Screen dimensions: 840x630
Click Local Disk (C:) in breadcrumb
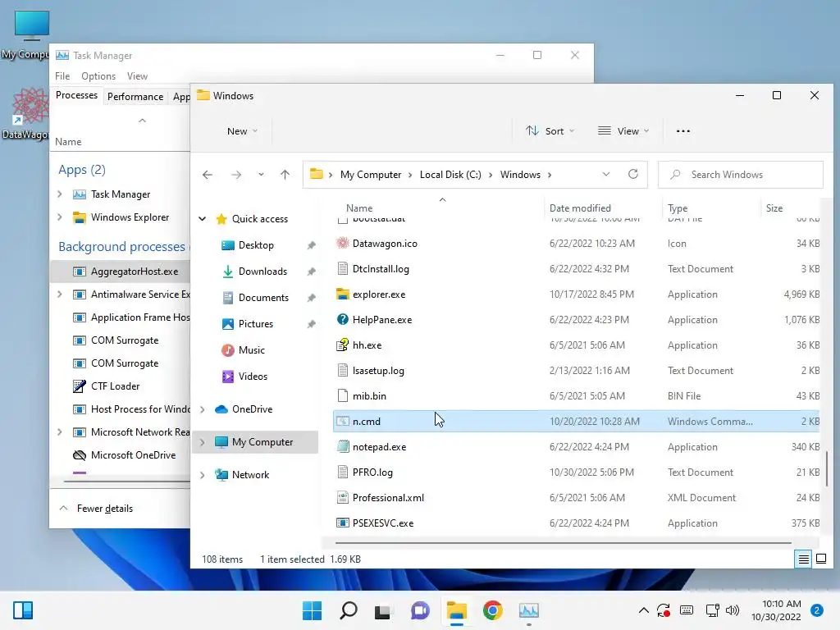pos(450,175)
